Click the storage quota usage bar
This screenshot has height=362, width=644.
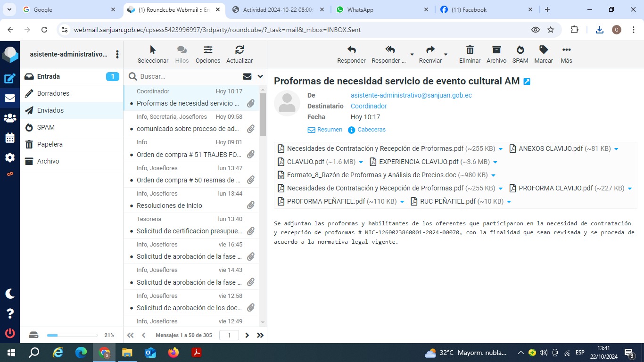click(x=72, y=335)
